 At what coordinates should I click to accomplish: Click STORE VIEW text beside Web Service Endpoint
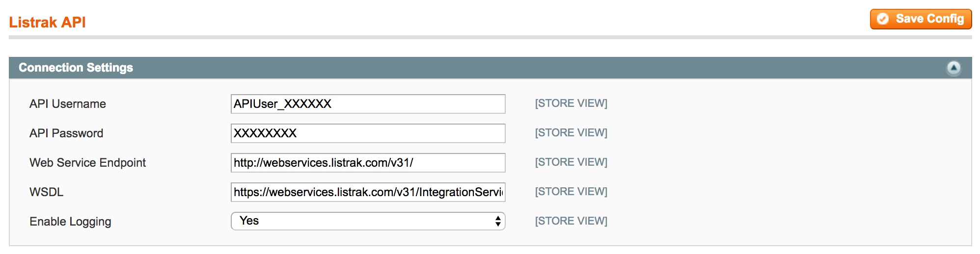point(571,162)
